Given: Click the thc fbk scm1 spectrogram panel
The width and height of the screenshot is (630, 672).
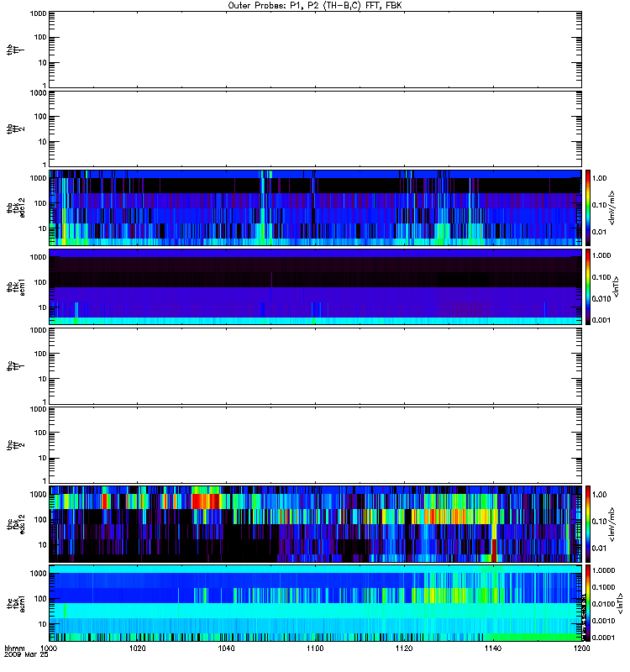Looking at the screenshot, I should point(315,603).
